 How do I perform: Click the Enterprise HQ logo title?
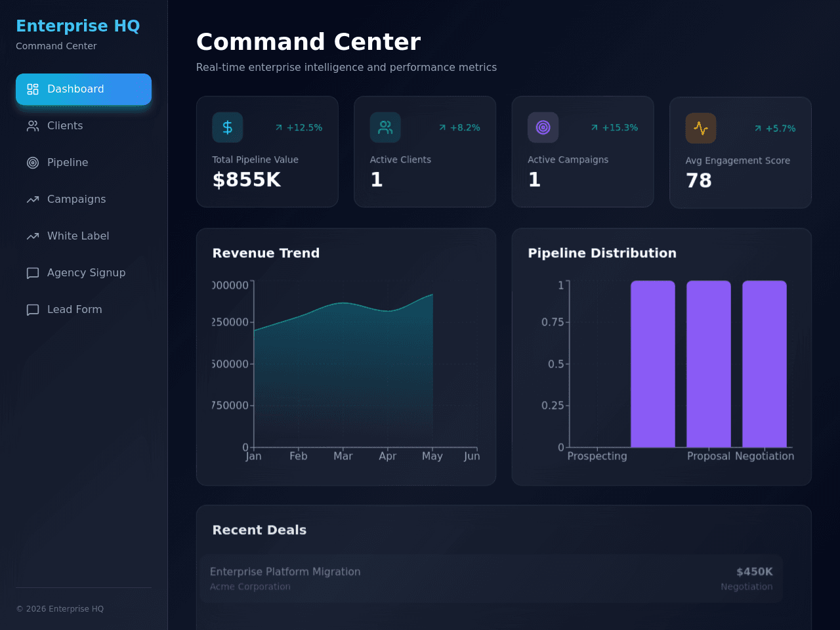point(77,26)
